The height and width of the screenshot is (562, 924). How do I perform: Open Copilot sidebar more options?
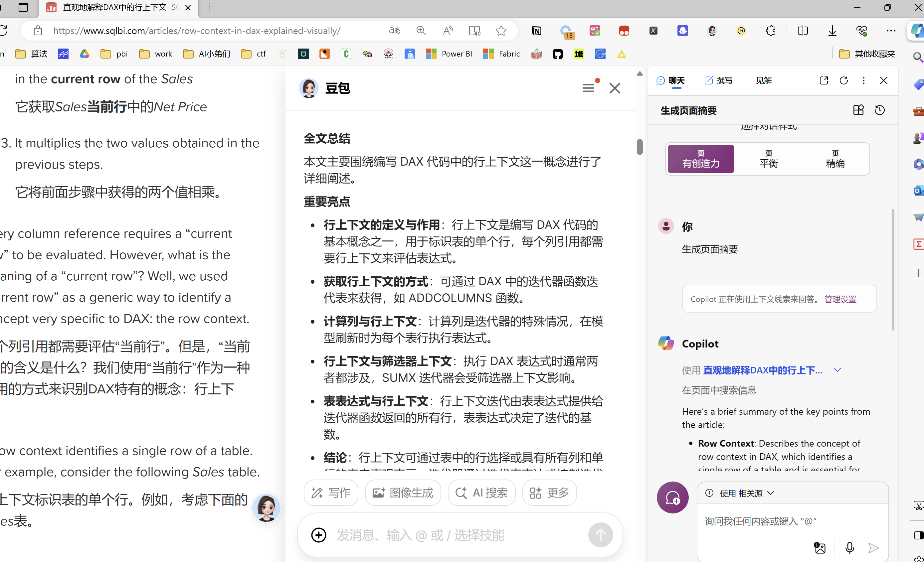coord(864,80)
